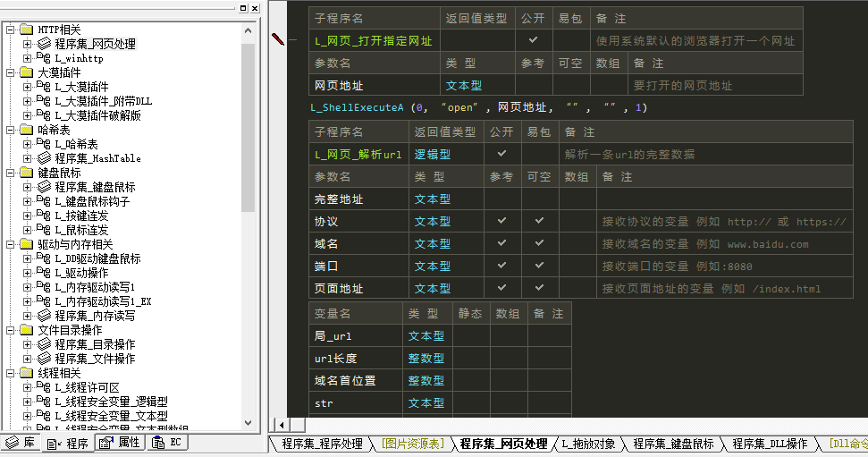Click the folder icon beside 线程相关
868x457 pixels.
click(27, 373)
